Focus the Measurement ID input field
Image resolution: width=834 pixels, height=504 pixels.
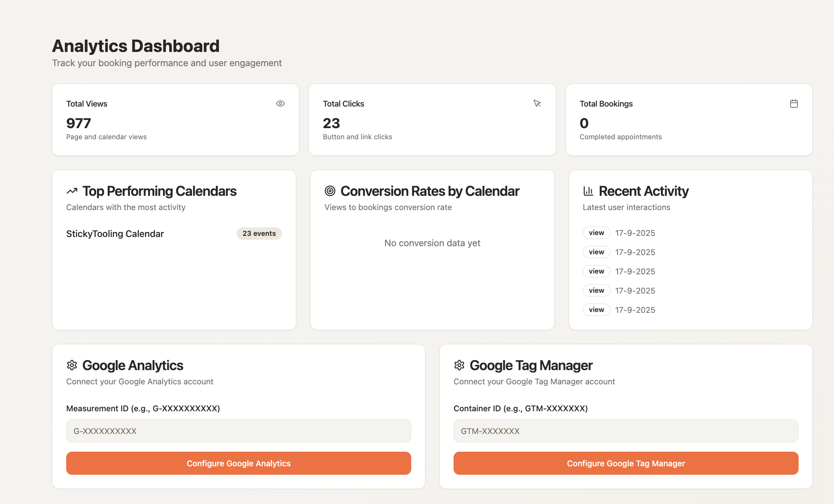pyautogui.click(x=239, y=431)
